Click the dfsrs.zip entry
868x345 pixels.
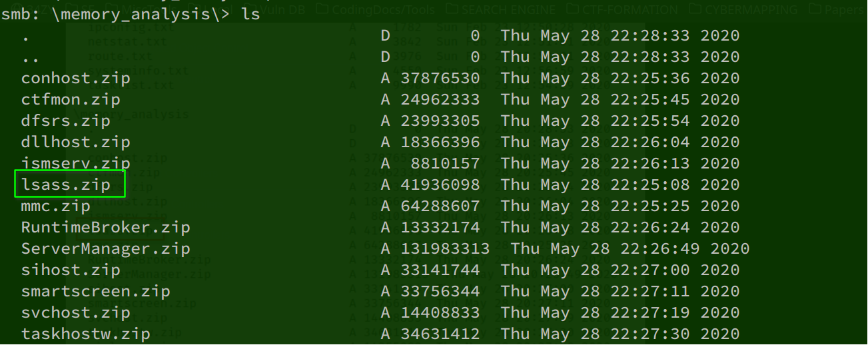coord(66,121)
